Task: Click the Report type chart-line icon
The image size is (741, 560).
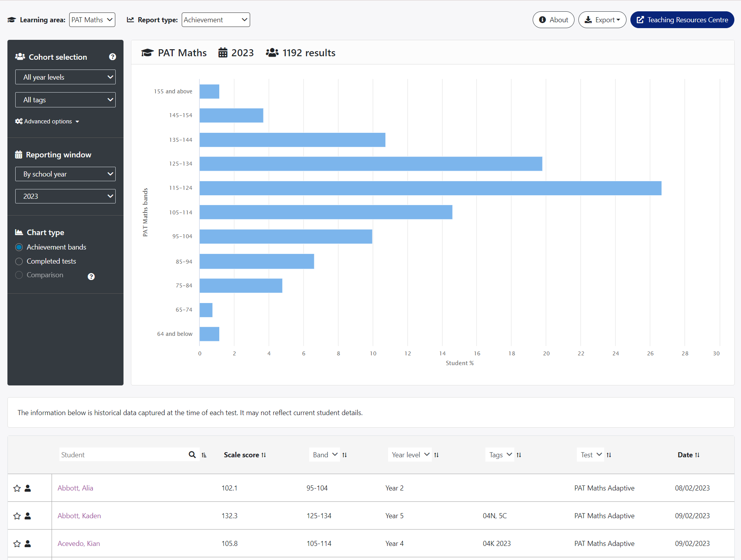Action: point(131,20)
